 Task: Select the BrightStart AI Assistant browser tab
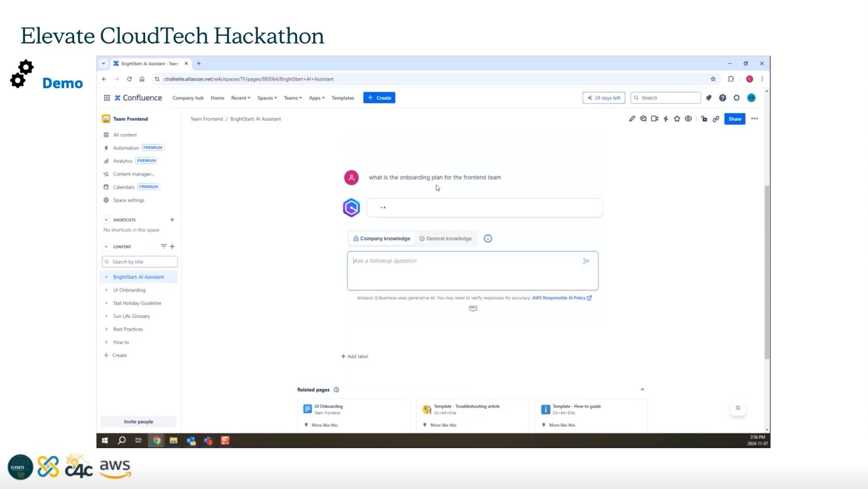149,63
